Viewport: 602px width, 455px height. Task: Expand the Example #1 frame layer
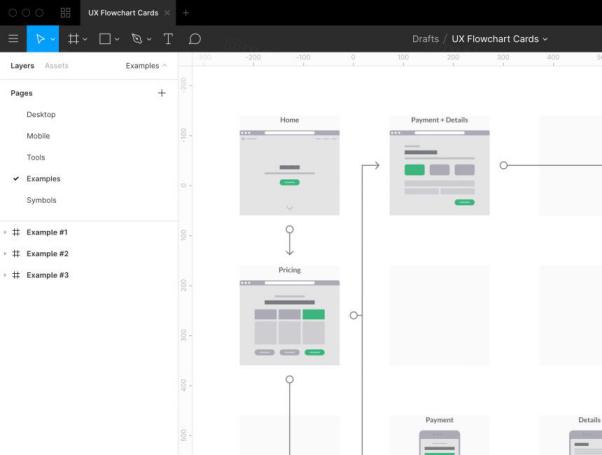(x=5, y=232)
